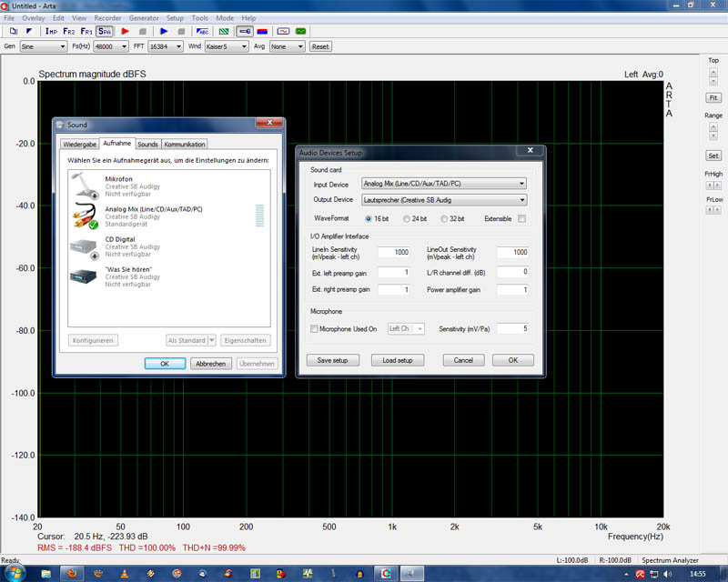Click the Imp impulse response toolbar icon
The image size is (728, 582).
(x=51, y=31)
